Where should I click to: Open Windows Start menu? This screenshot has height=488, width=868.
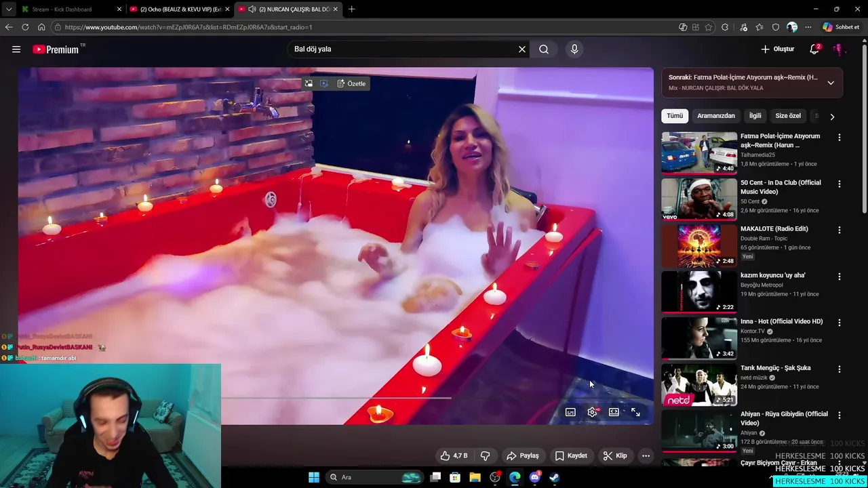pos(314,477)
